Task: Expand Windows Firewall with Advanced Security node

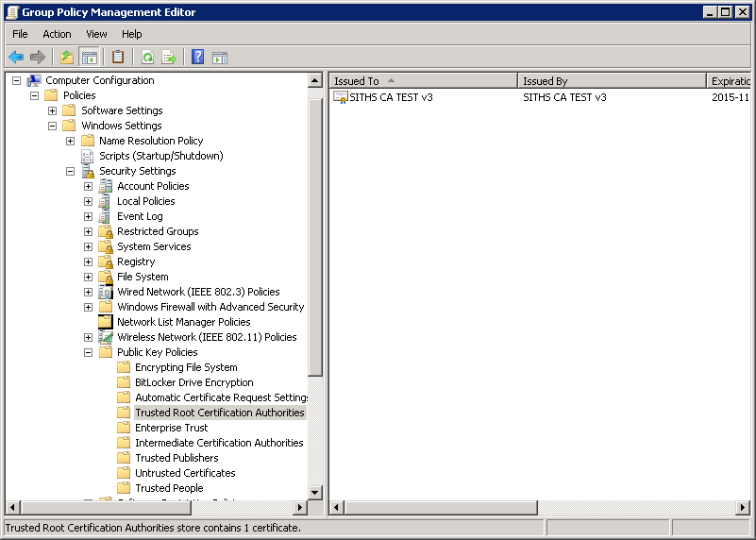Action: click(88, 307)
